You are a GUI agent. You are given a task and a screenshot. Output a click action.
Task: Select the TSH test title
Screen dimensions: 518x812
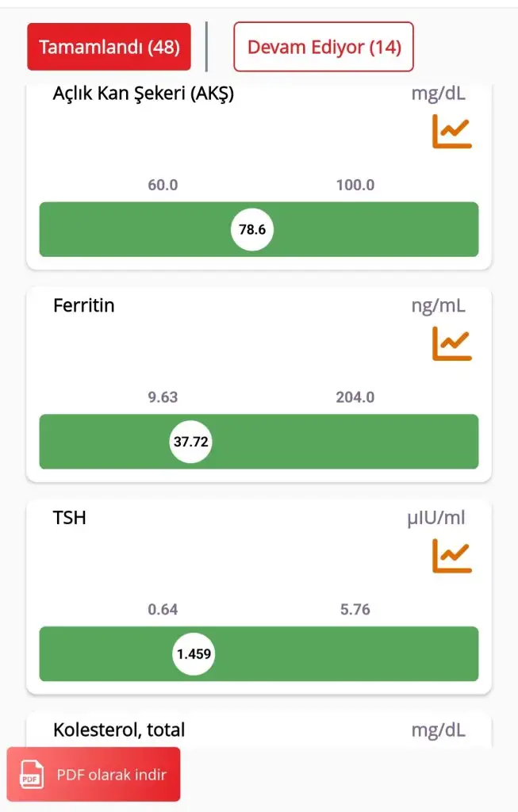70,518
